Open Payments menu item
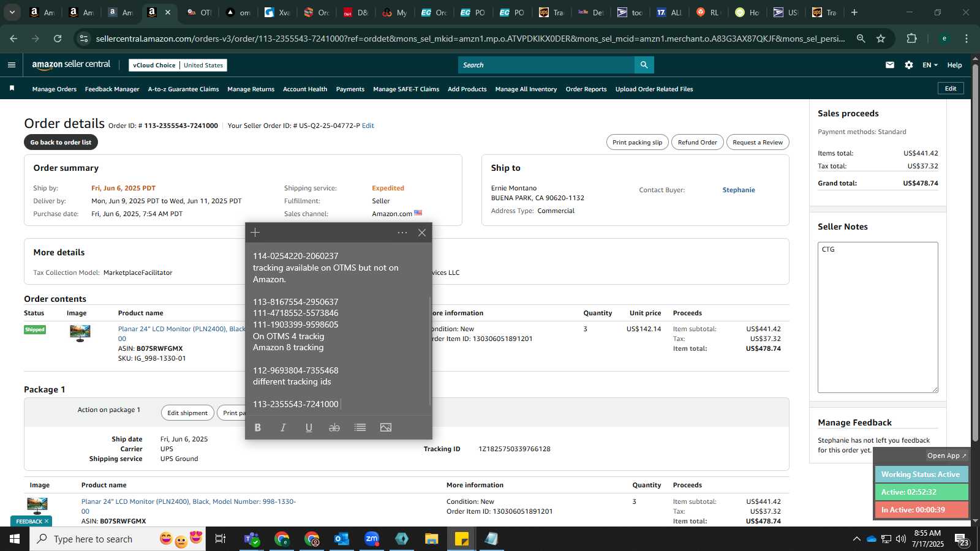Viewport: 980px width, 551px height. point(350,89)
